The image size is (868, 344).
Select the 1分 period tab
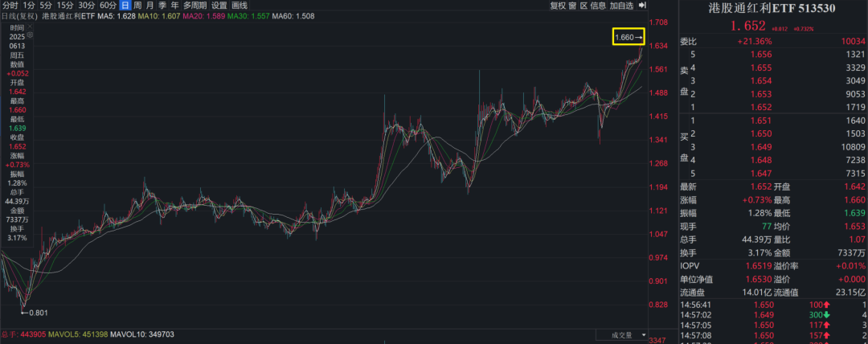29,6
